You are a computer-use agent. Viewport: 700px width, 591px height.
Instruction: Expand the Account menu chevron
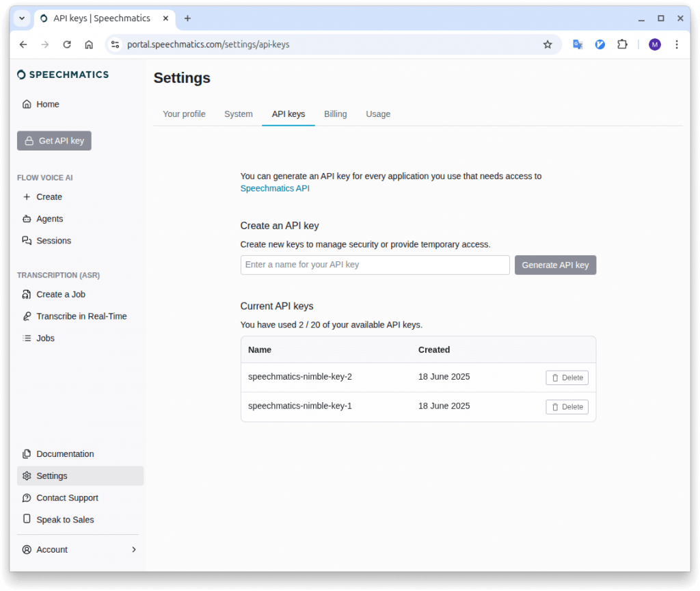tap(133, 549)
